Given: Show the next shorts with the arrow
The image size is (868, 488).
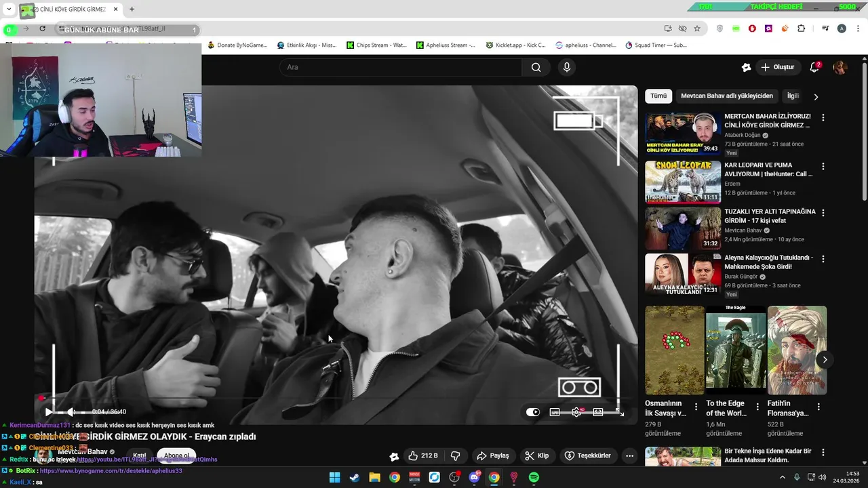Looking at the screenshot, I should [x=825, y=360].
